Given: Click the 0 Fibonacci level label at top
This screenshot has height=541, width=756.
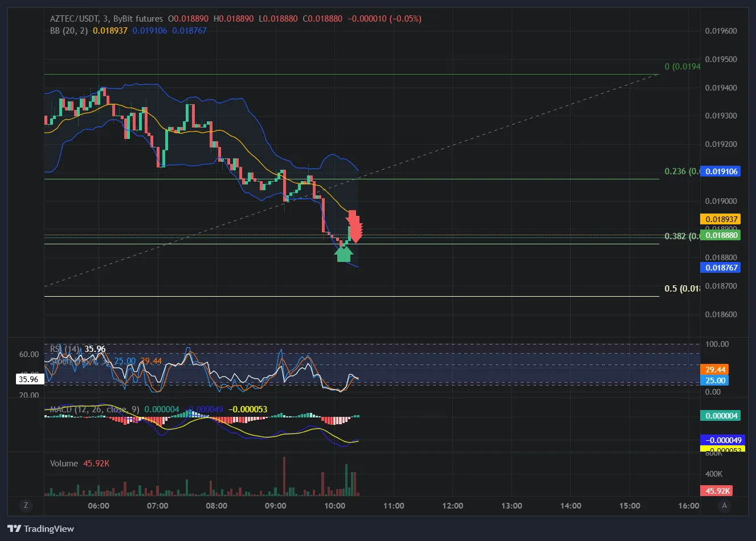Looking at the screenshot, I should [682, 67].
